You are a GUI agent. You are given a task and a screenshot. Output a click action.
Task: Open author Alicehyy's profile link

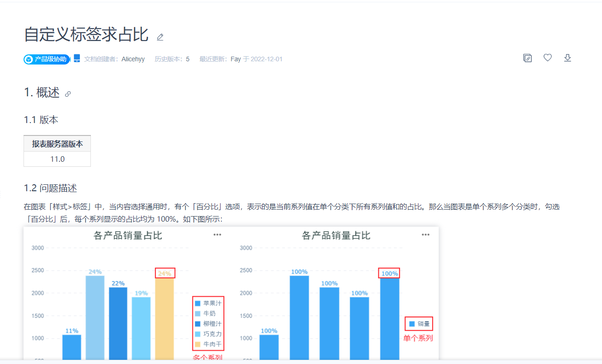point(133,59)
